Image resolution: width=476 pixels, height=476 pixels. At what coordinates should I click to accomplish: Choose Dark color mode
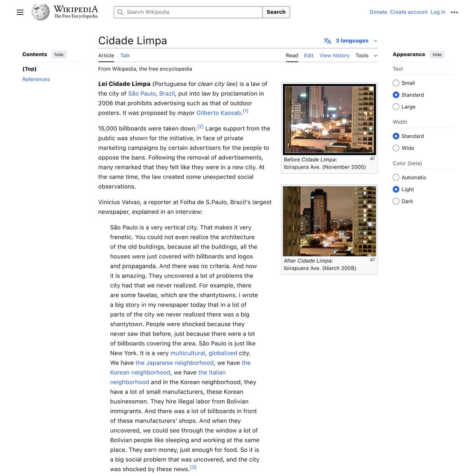coord(396,201)
